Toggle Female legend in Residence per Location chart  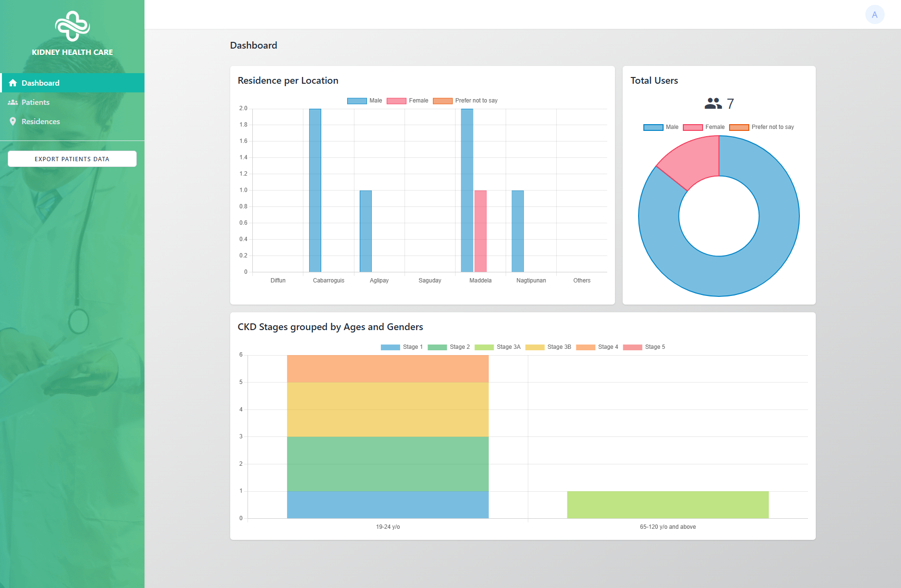click(x=407, y=101)
